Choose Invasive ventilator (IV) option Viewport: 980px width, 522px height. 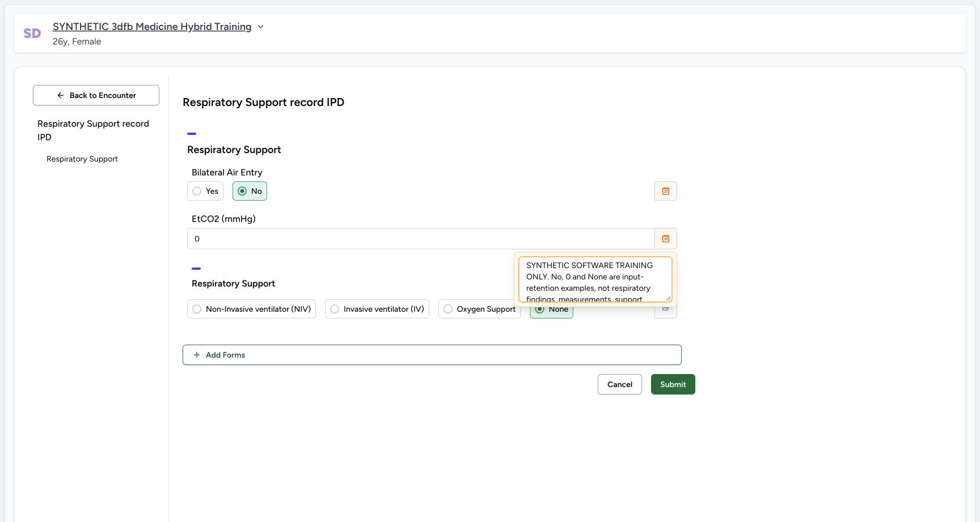[377, 309]
